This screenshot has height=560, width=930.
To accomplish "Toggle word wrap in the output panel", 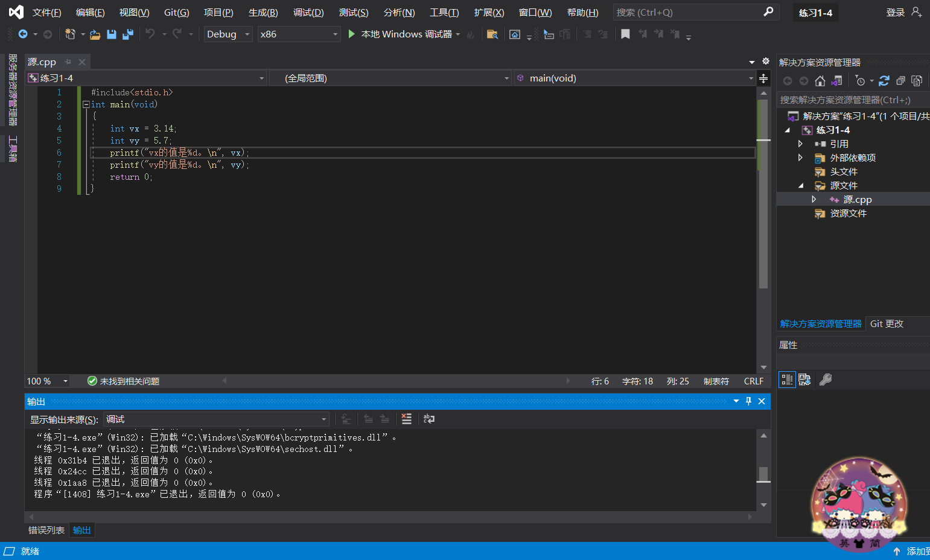I will 429,419.
